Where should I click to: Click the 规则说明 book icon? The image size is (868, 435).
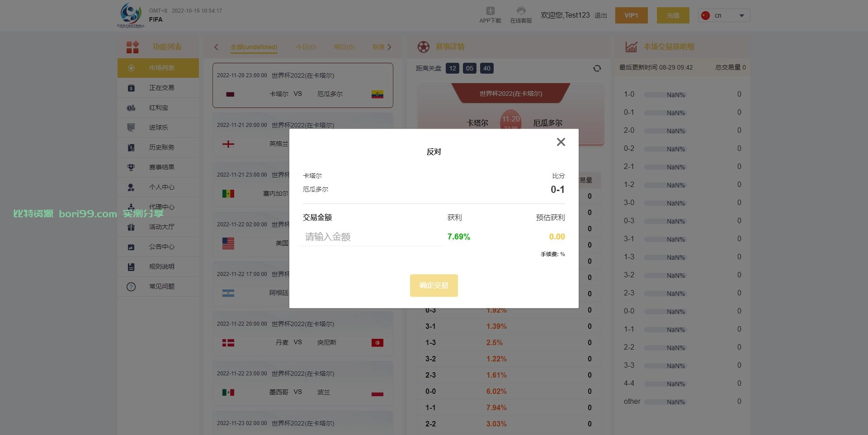coord(131,267)
